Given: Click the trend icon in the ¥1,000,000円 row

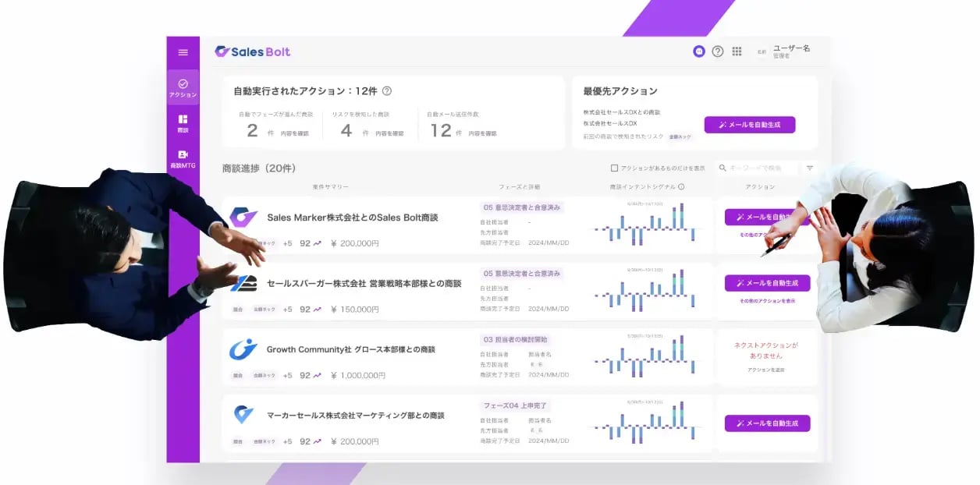Looking at the screenshot, I should coord(318,376).
